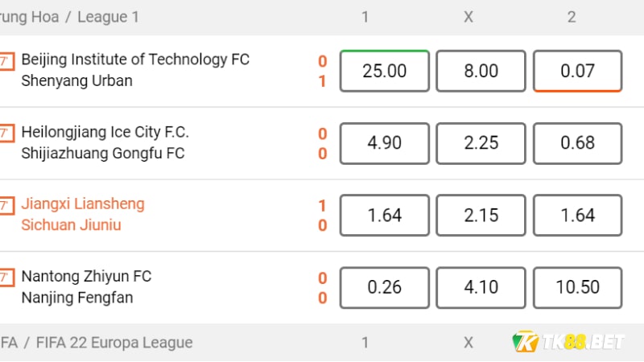Select the 8.00 draw odds for Beijing vs Shenyang
Viewport: 644px width, 362px height.
tap(481, 71)
